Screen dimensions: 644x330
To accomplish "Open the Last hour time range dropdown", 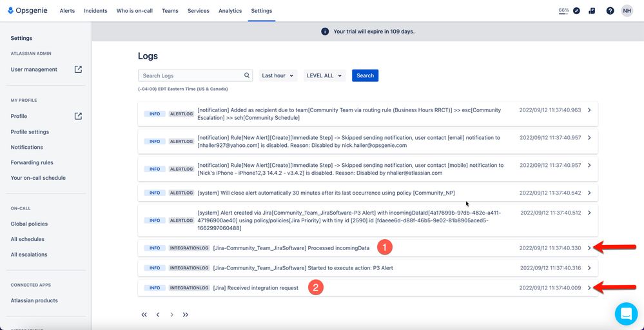I will [x=278, y=75].
